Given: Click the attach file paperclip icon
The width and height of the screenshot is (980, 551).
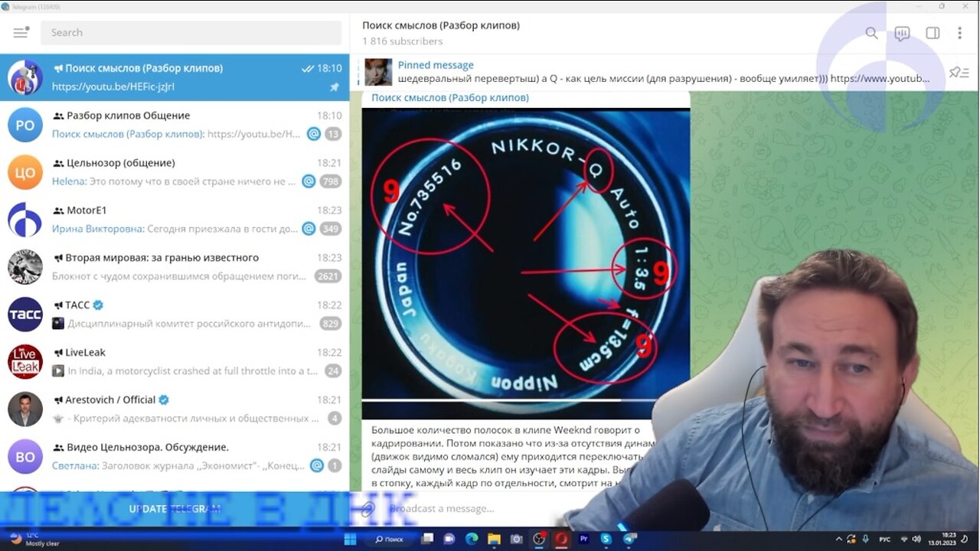Looking at the screenshot, I should point(368,509).
